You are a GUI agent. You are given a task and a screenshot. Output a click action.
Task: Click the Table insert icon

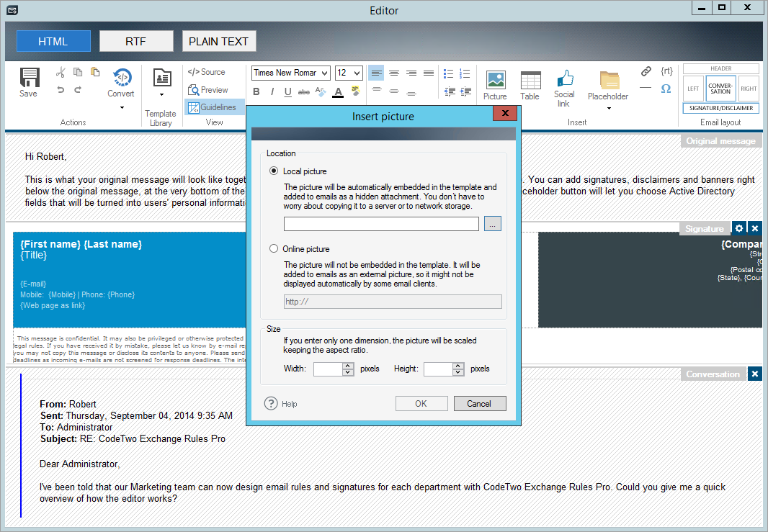click(530, 80)
